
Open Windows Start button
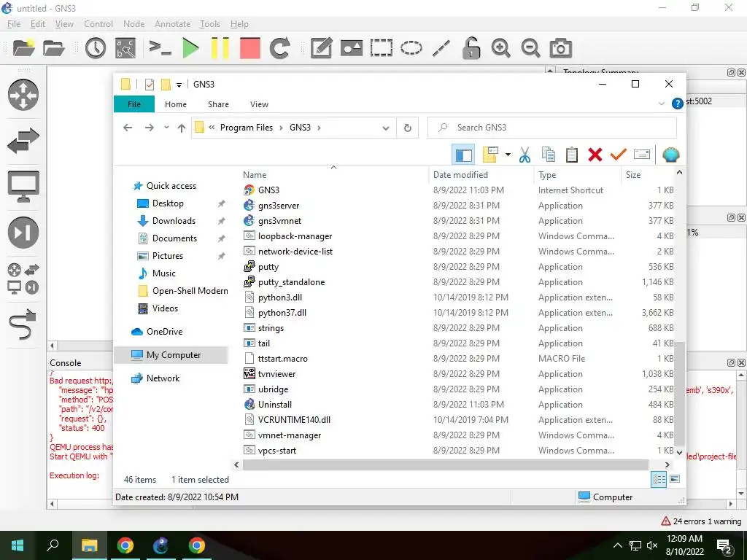18,545
